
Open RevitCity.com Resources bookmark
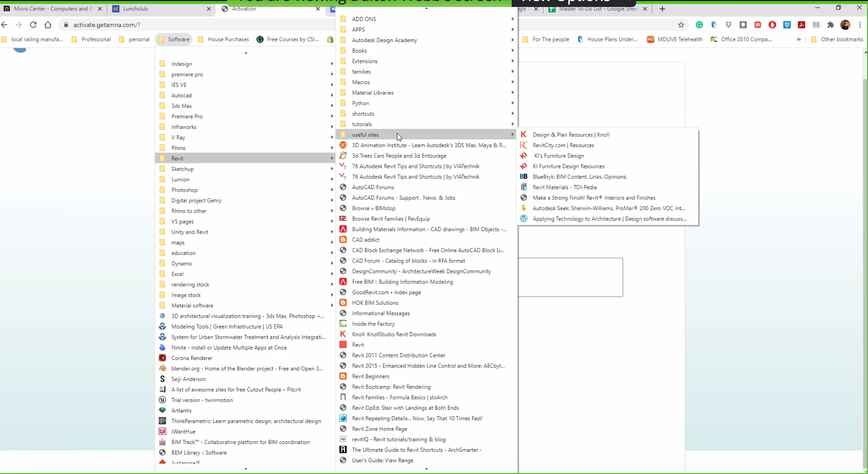pos(608,145)
